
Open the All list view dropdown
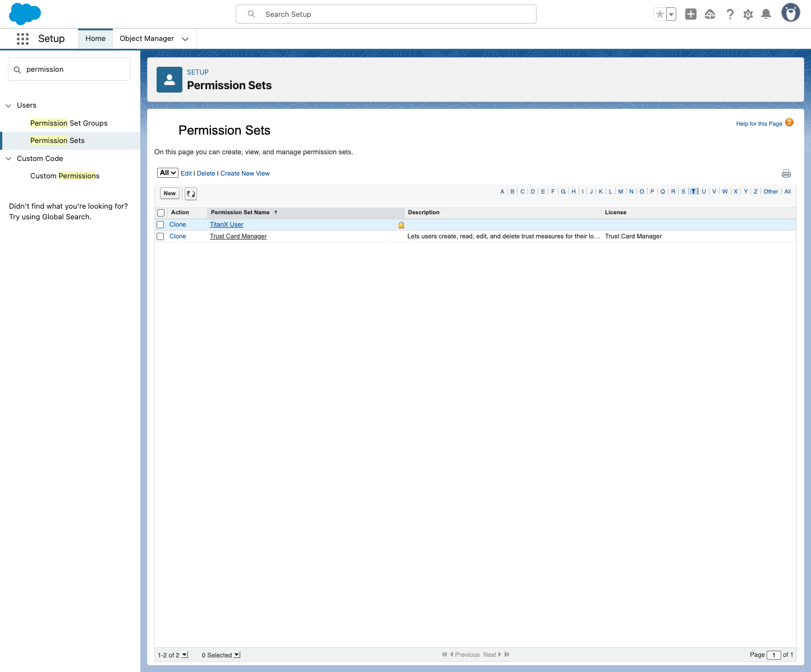[168, 173]
